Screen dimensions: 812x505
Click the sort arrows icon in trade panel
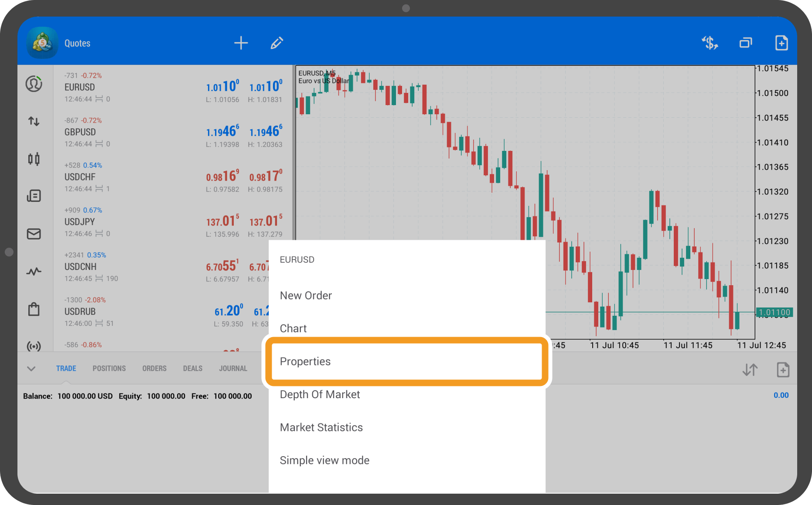tap(750, 370)
